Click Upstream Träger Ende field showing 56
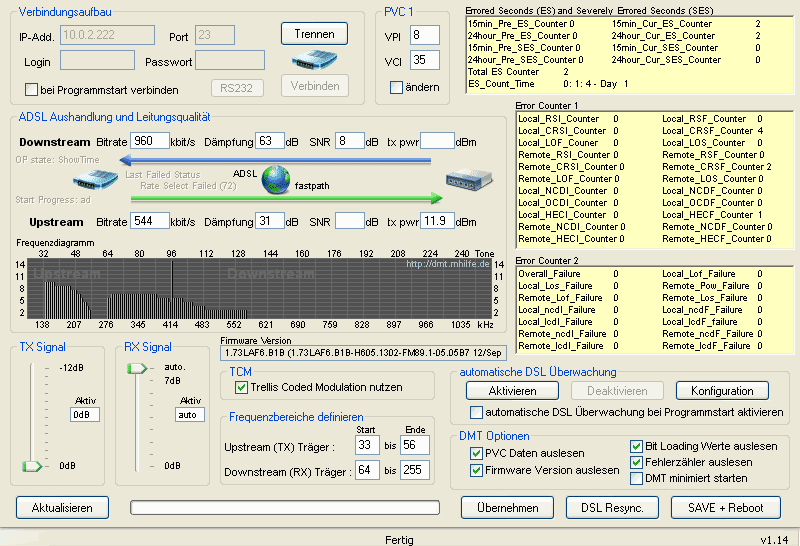This screenshot has height=546, width=800. [x=415, y=445]
